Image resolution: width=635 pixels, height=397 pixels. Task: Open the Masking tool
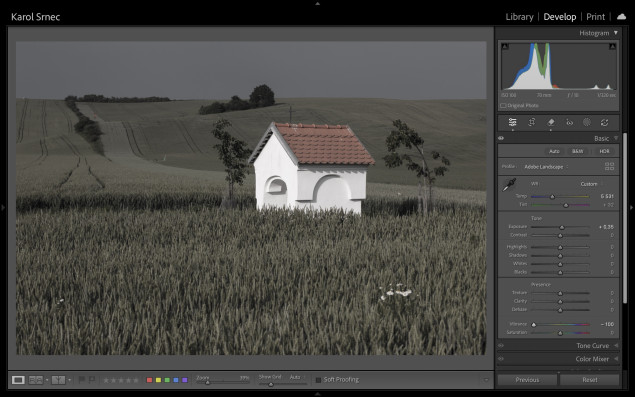pos(587,122)
